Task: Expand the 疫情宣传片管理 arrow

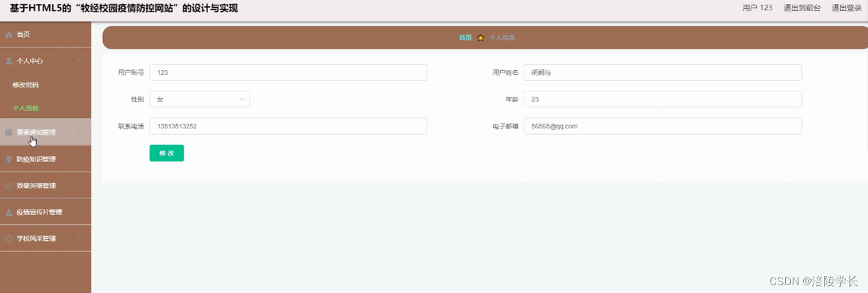Action: pyautogui.click(x=79, y=212)
